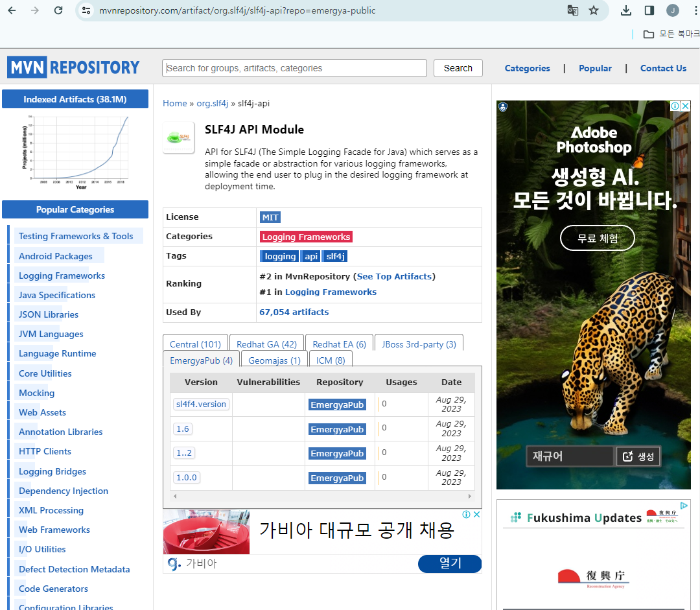Open the browser downloads icon
The width and height of the screenshot is (700, 610).
(626, 10)
